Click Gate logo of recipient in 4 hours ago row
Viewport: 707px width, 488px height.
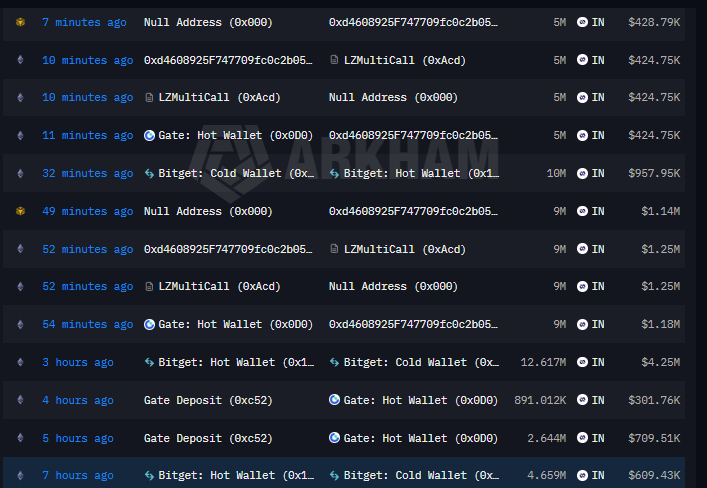click(334, 400)
